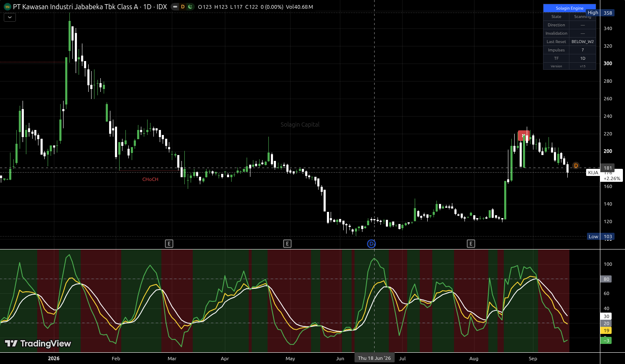Click the Direction row label
This screenshot has height=364, width=625.
556,25
